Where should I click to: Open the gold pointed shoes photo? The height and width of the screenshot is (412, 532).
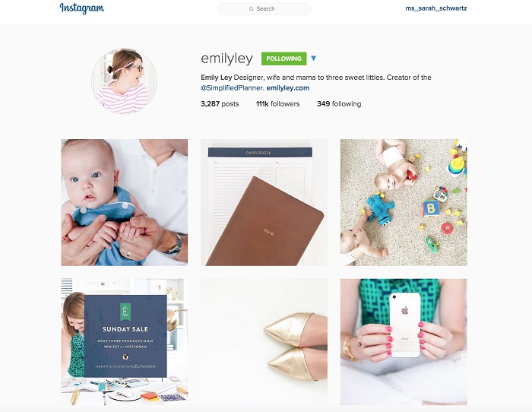click(x=264, y=342)
